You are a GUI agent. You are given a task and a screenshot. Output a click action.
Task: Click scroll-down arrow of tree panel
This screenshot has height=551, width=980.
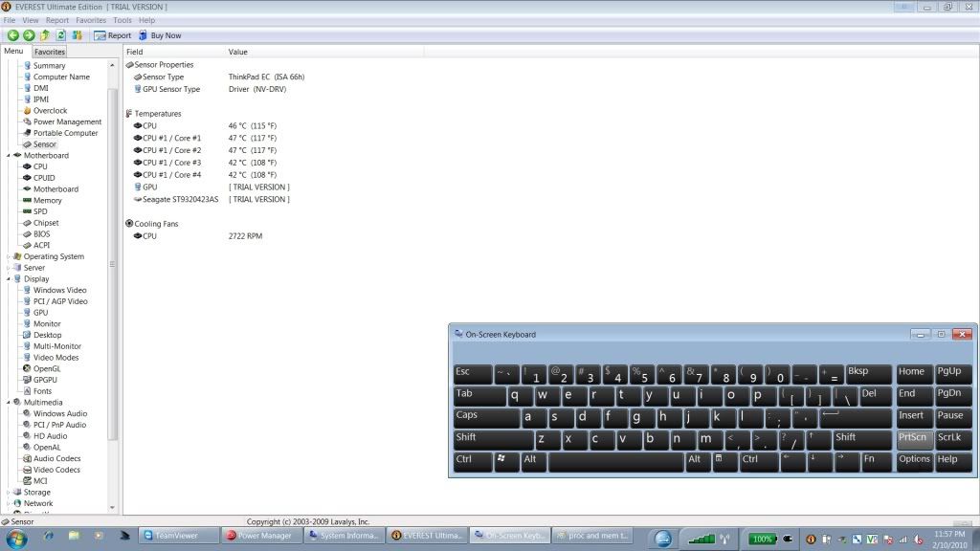(x=113, y=508)
